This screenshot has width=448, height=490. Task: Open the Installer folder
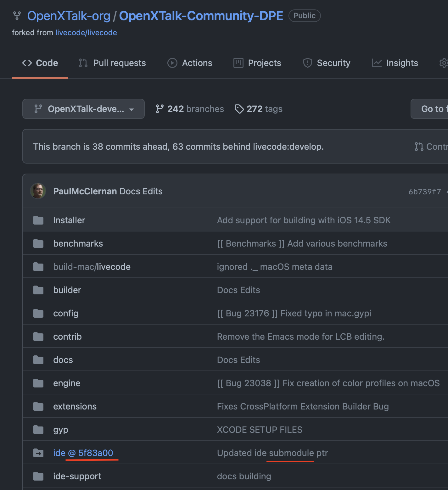69,220
